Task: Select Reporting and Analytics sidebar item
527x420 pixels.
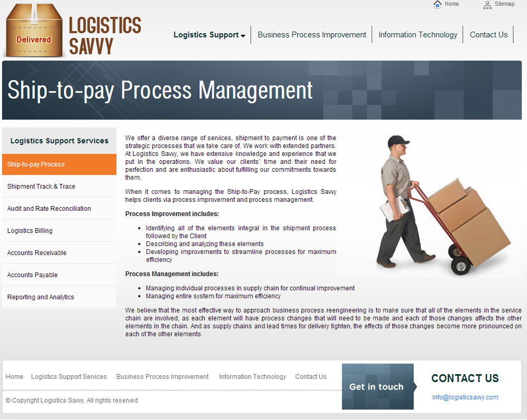Action: (59, 297)
